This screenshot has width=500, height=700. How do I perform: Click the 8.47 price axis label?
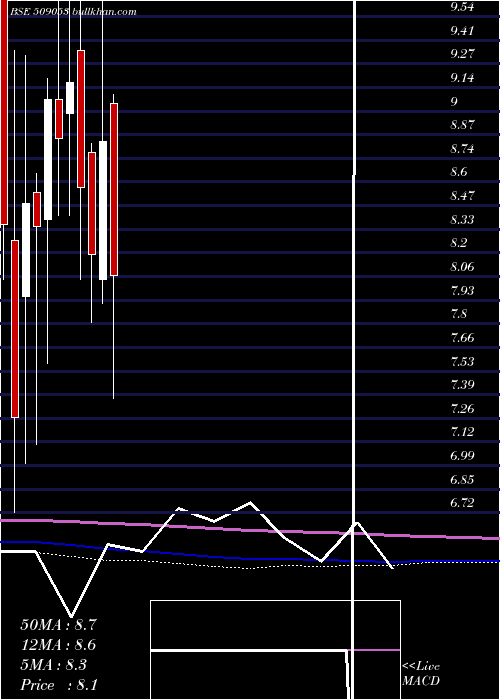coord(462,196)
